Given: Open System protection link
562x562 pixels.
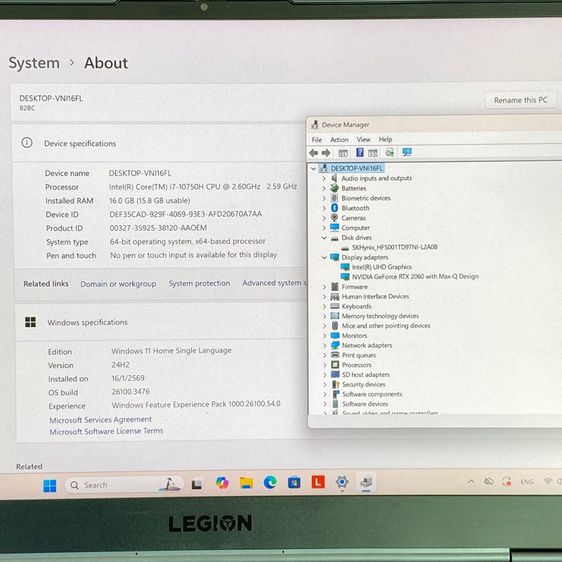Looking at the screenshot, I should 199,283.
